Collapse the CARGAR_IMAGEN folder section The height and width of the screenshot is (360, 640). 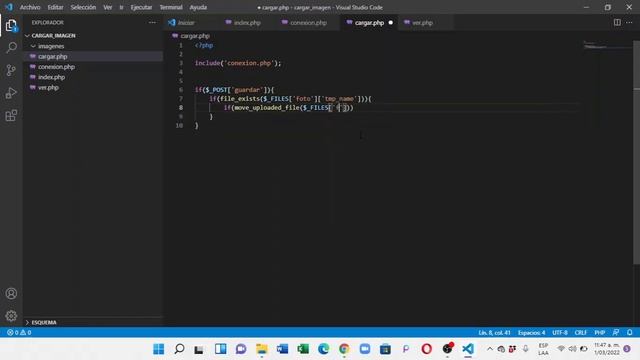[93, 36]
